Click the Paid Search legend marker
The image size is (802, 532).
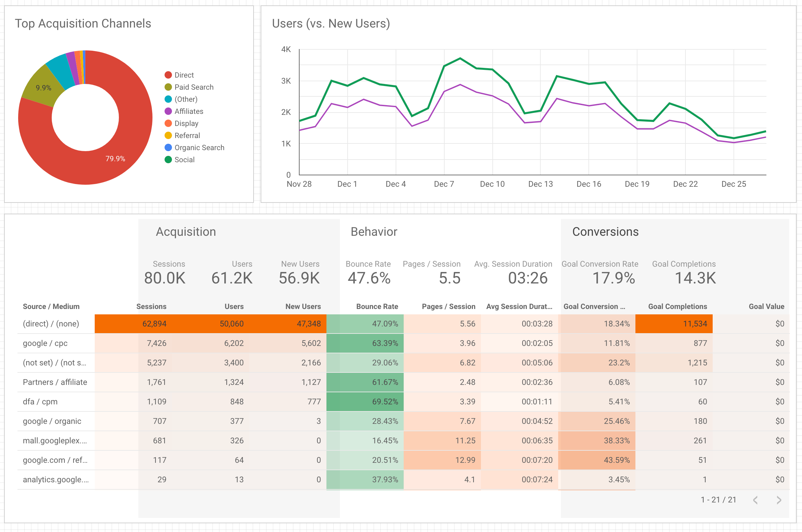click(x=169, y=87)
